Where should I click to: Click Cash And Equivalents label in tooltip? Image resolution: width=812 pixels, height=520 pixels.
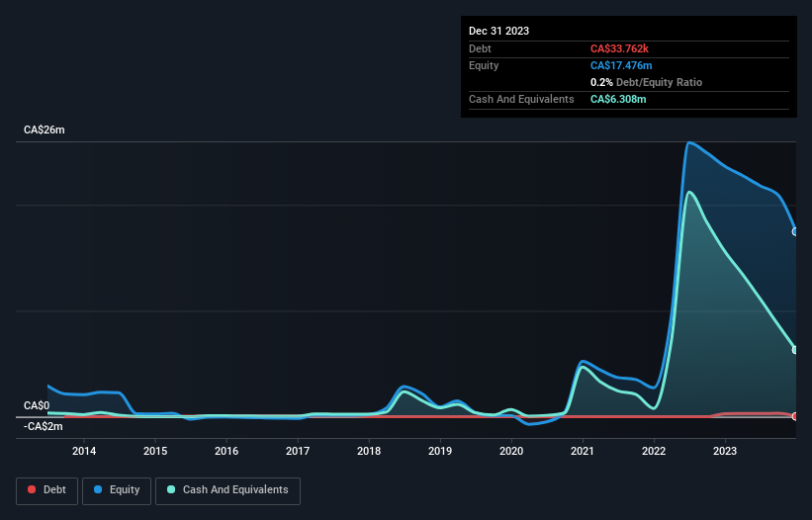pyautogui.click(x=521, y=99)
